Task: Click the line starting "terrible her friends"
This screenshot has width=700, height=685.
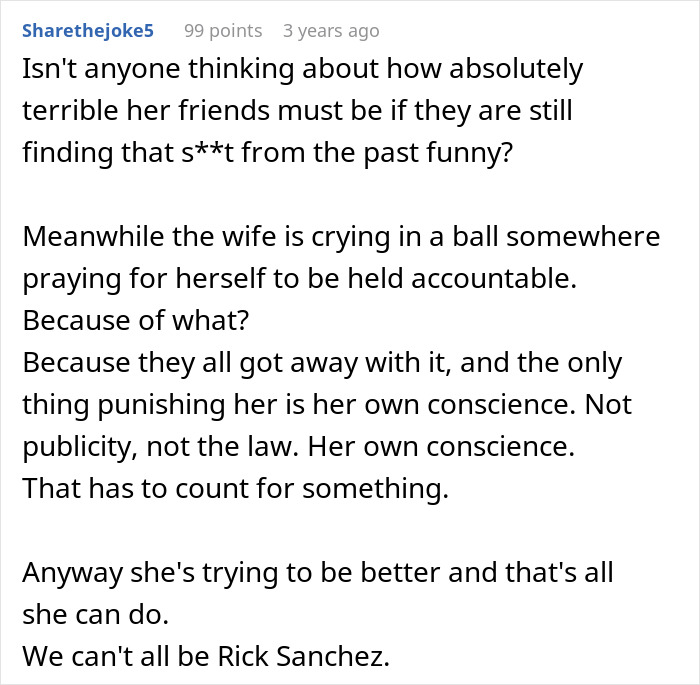Action: coord(297,112)
